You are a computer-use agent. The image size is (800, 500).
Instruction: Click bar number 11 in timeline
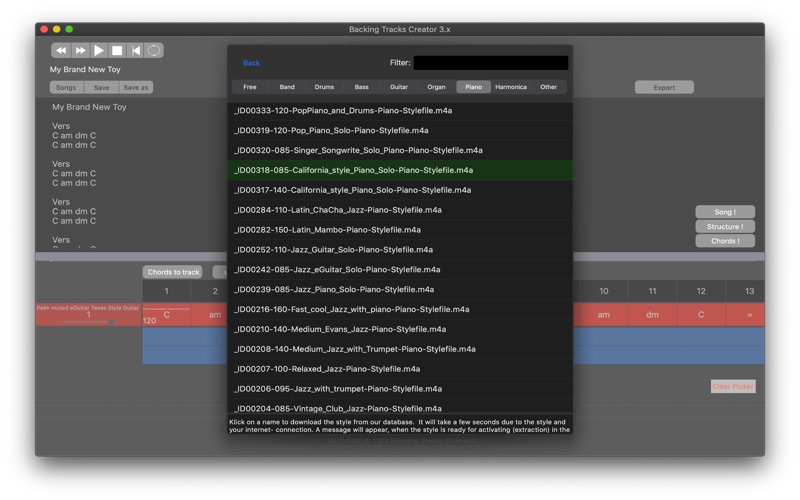click(652, 291)
